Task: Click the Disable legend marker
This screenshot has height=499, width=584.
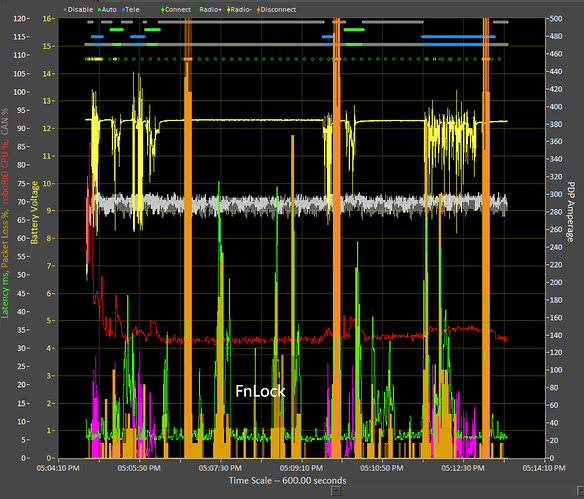Action: tap(65, 10)
